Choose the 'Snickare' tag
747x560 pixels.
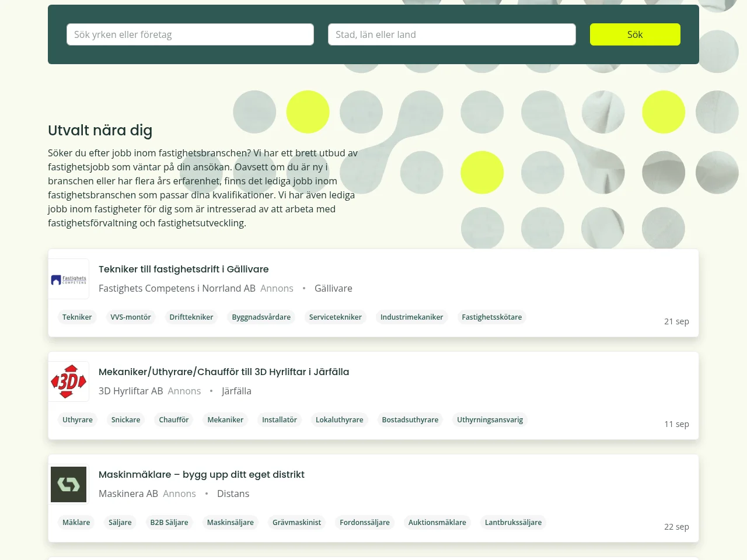click(x=126, y=420)
